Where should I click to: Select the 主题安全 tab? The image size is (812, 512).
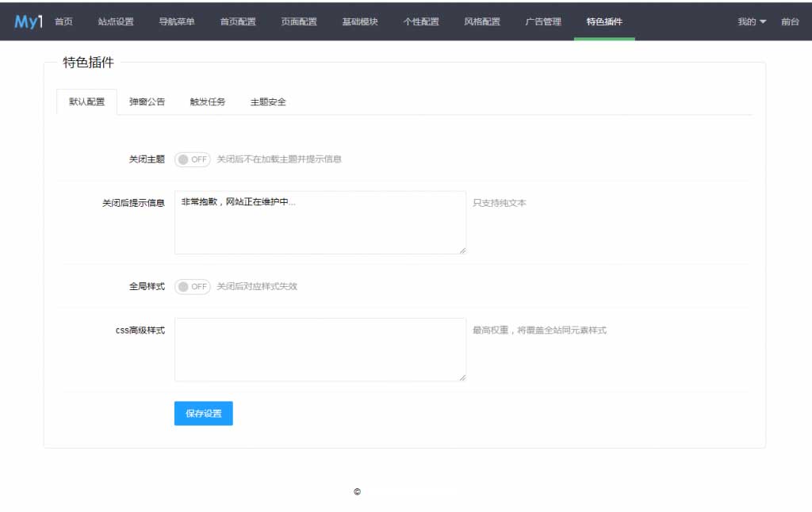(x=268, y=101)
